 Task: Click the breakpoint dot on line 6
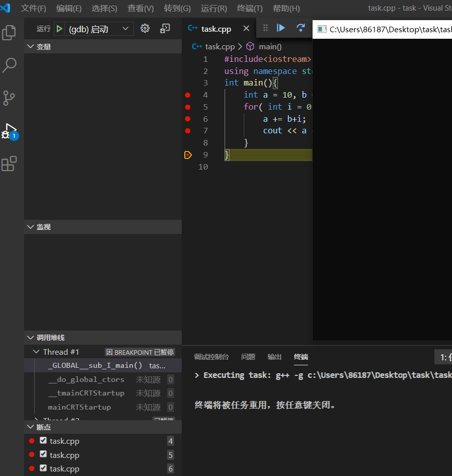coord(188,119)
